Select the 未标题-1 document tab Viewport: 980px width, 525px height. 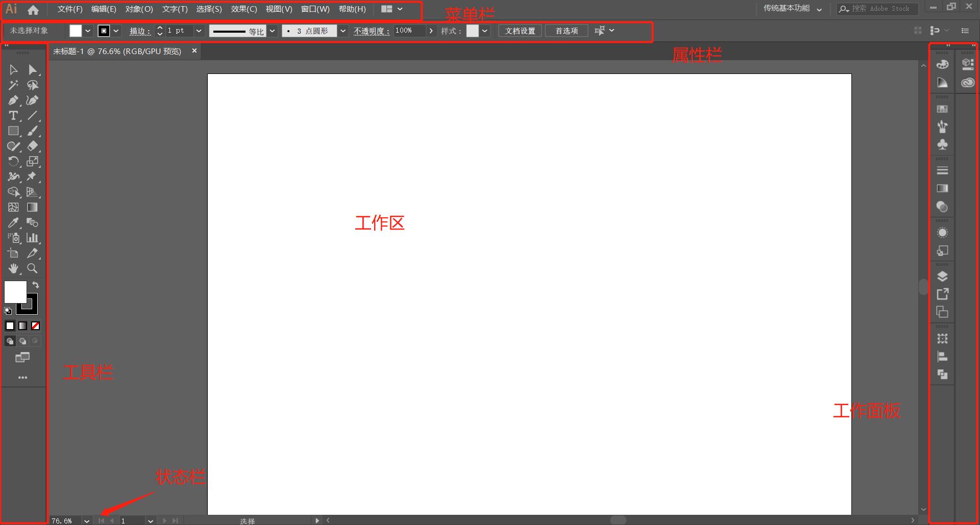(117, 51)
